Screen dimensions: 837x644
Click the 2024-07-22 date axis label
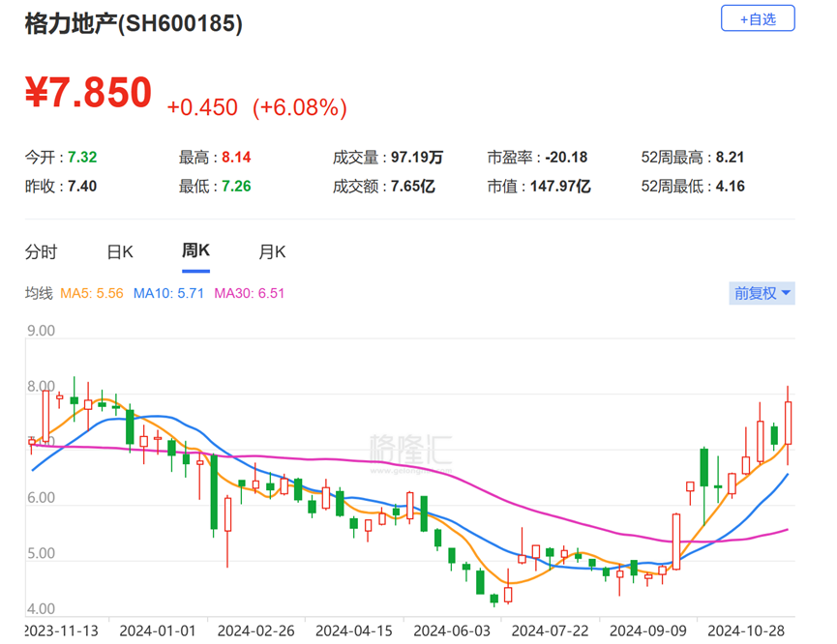(550, 631)
